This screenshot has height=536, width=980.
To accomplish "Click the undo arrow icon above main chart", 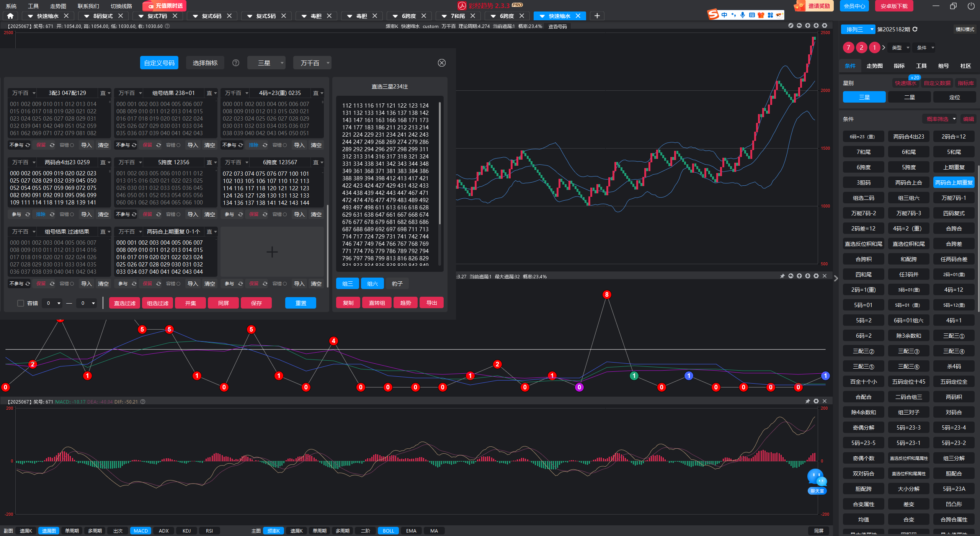I will 799,26.
